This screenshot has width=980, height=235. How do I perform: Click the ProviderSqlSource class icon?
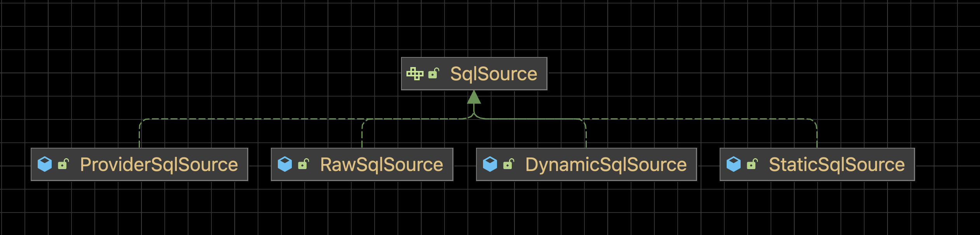coord(45,164)
